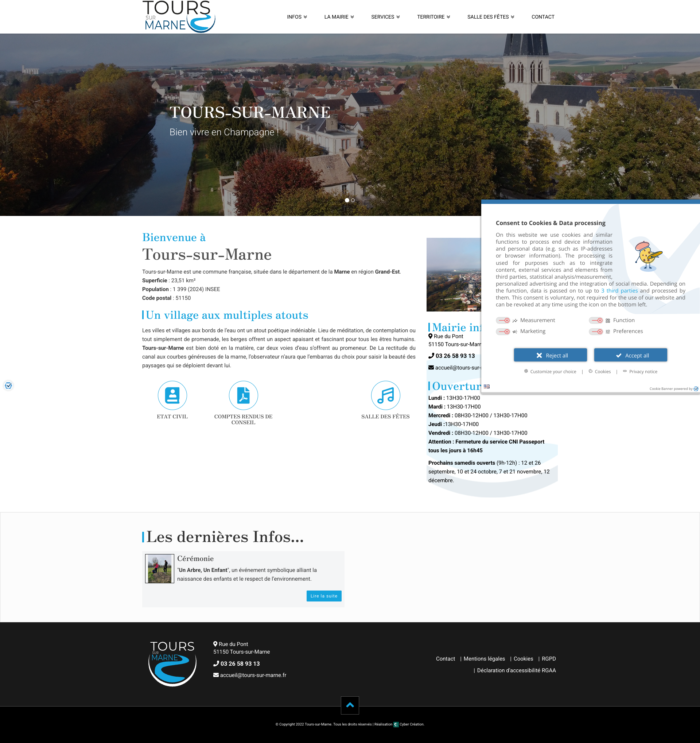Open the Comptes Rendus de Conseil PDF icon

[243, 395]
